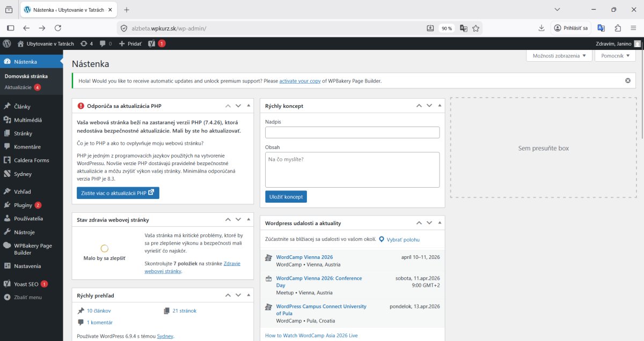Viewport: 644px width, 341px height.
Task: Collapse the Odporúča sa aktualizácia PHP panel
Action: (248, 106)
